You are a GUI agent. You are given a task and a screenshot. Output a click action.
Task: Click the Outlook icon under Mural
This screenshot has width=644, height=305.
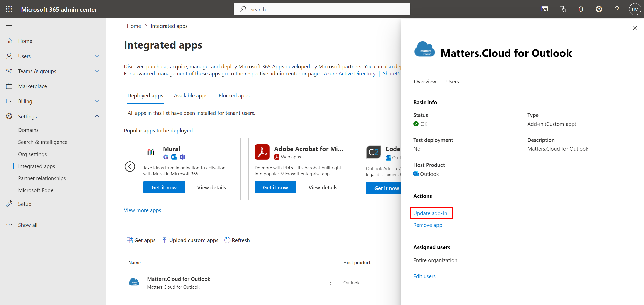pyautogui.click(x=174, y=157)
